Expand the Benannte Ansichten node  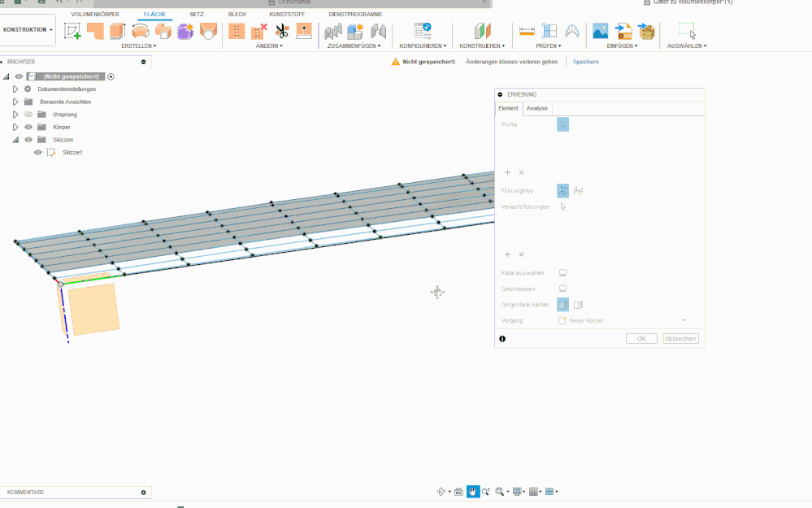pos(15,102)
